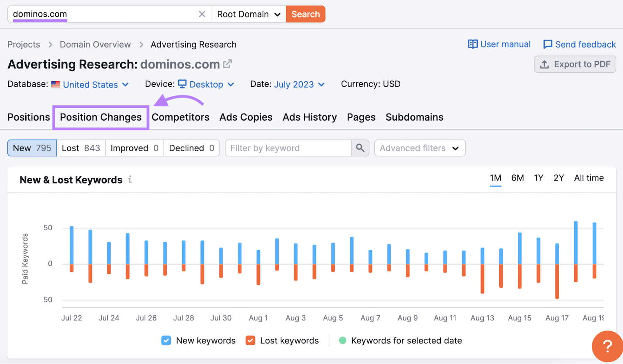623x364 pixels.
Task: Click the desktop monitor icon next to Device
Action: click(x=182, y=84)
